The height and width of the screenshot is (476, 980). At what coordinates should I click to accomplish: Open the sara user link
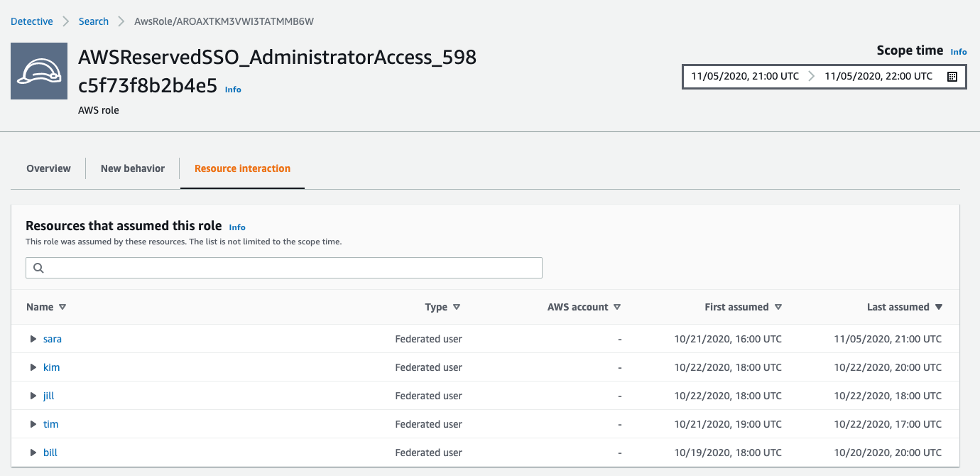coord(53,339)
